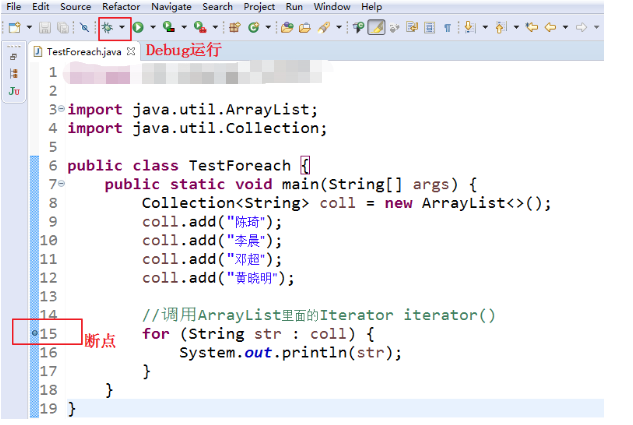Click the "System.out.println(str);" line
The width and height of the screenshot is (633, 425).
(x=290, y=353)
